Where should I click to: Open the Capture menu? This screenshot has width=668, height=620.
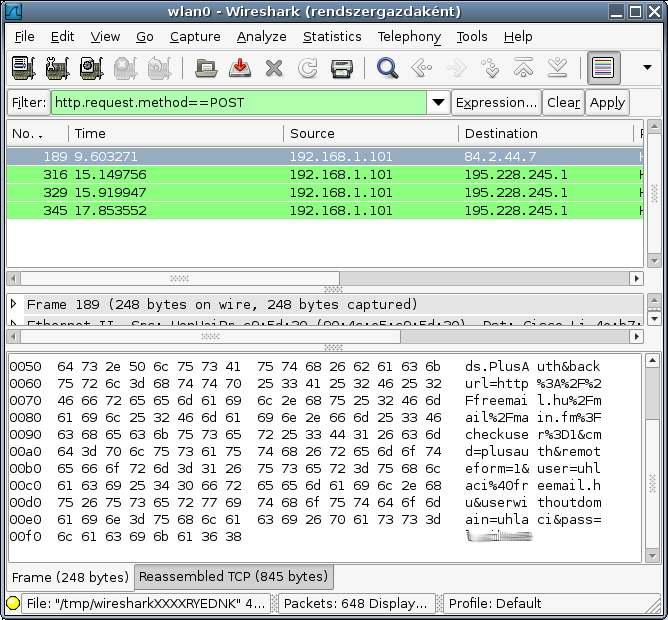click(195, 37)
